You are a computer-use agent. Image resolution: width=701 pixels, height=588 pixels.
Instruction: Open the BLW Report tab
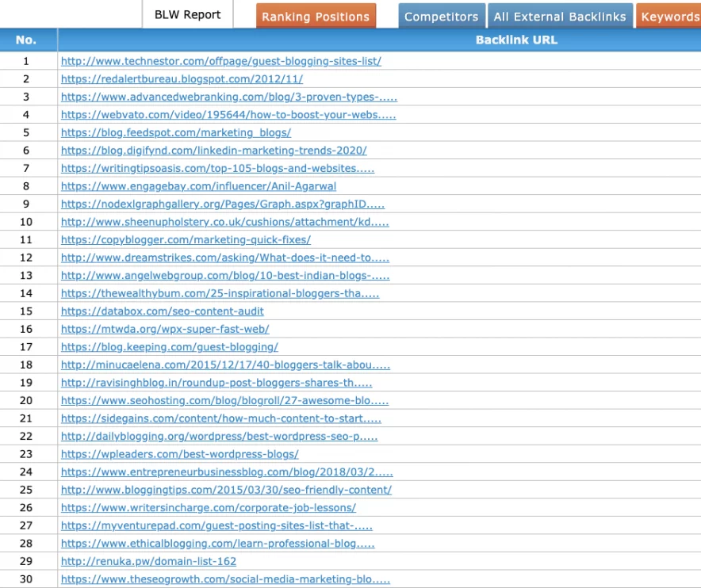tap(187, 15)
